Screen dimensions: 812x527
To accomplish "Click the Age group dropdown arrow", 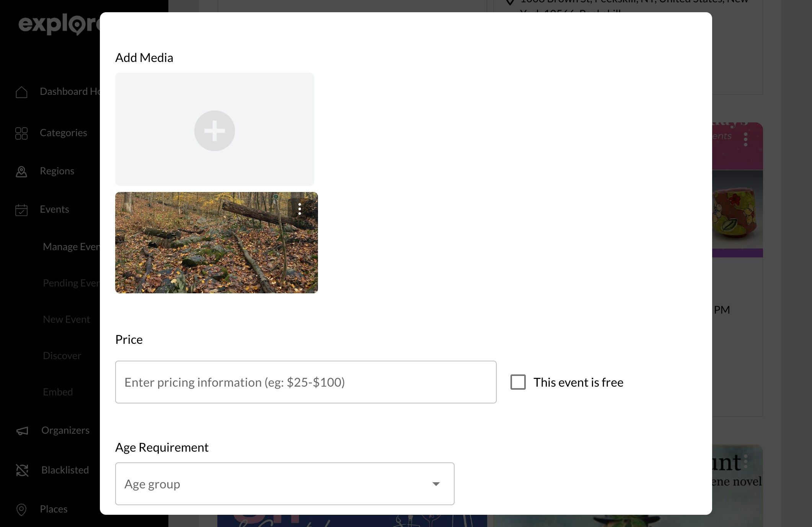I will tap(436, 484).
